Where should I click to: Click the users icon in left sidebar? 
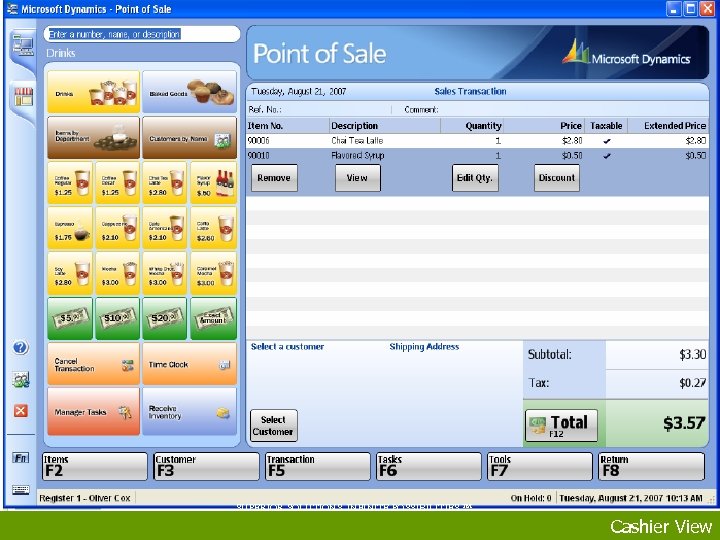pos(21,380)
